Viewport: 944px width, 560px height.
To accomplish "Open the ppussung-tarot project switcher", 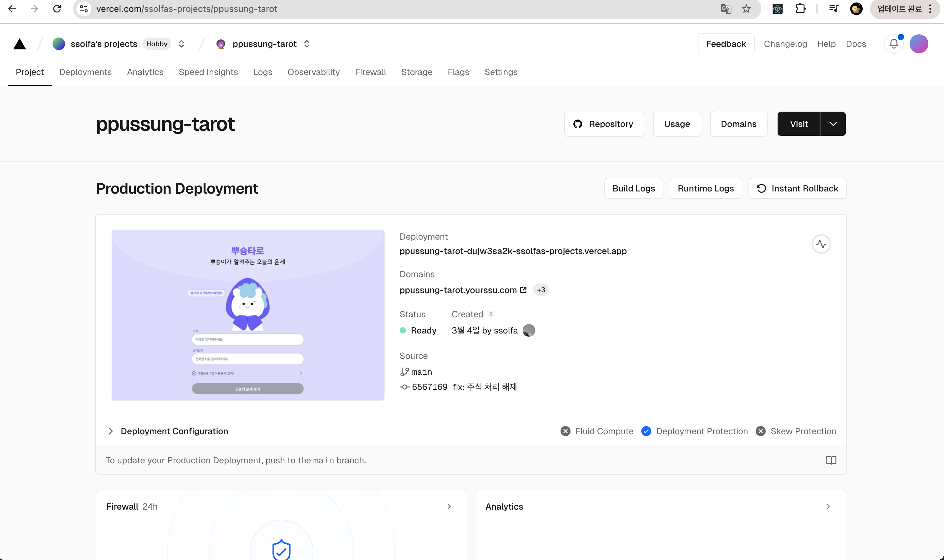I will (307, 44).
